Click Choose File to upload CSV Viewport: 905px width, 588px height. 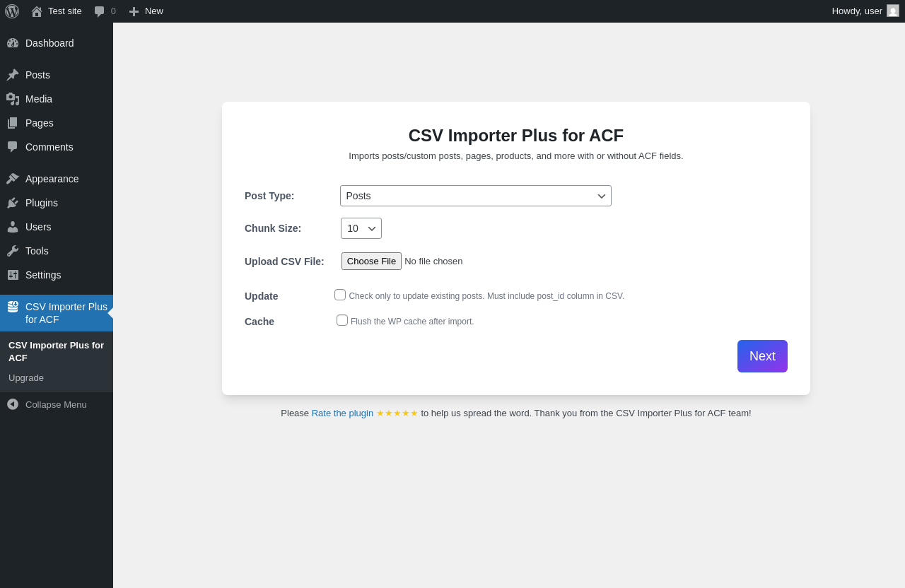point(371,261)
